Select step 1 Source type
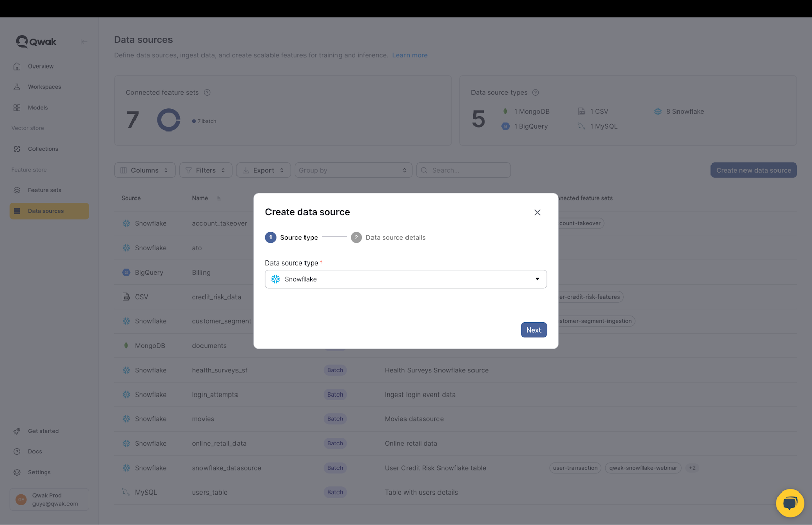Image resolution: width=812 pixels, height=525 pixels. [x=292, y=237]
